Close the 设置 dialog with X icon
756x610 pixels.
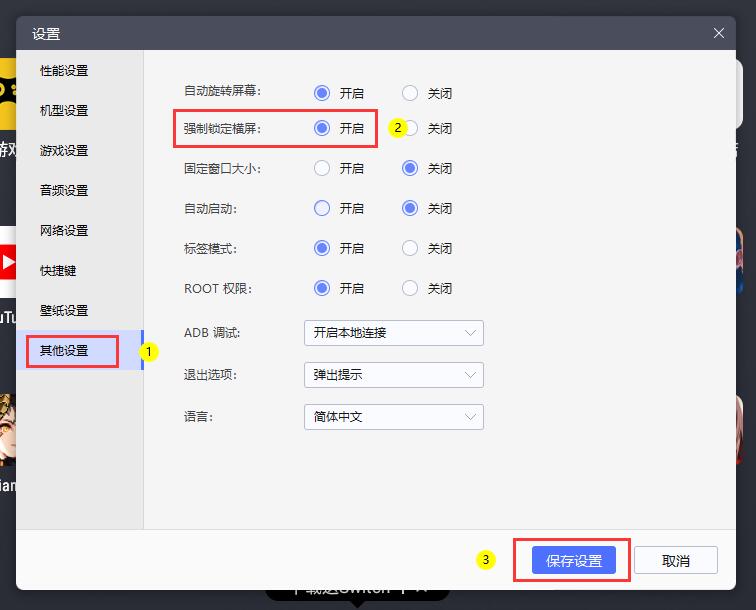[x=719, y=33]
